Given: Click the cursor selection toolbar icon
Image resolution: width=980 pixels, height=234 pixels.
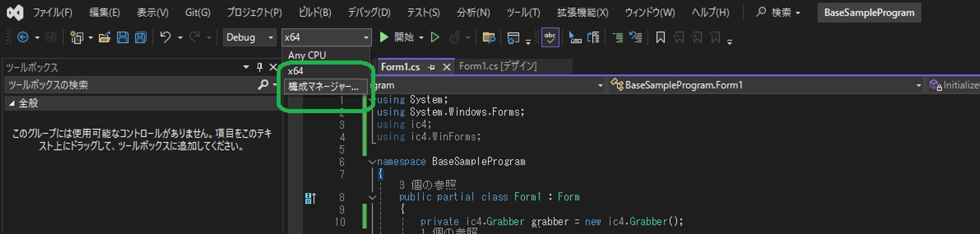Looking at the screenshot, I should [575, 37].
